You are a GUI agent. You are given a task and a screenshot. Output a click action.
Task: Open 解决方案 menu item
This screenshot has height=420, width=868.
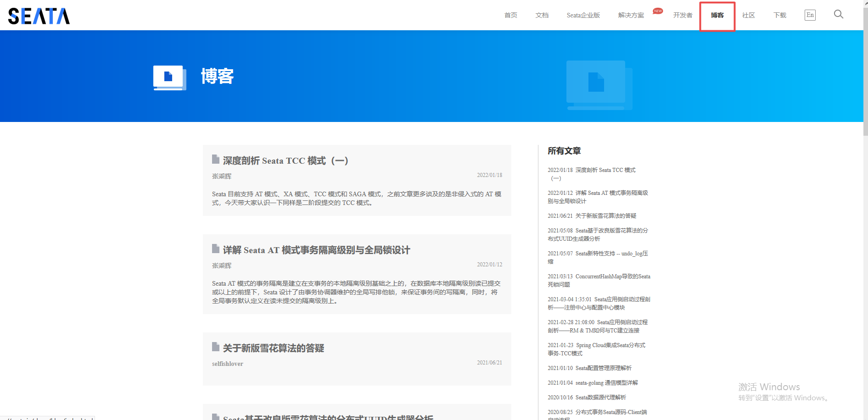[631, 15]
